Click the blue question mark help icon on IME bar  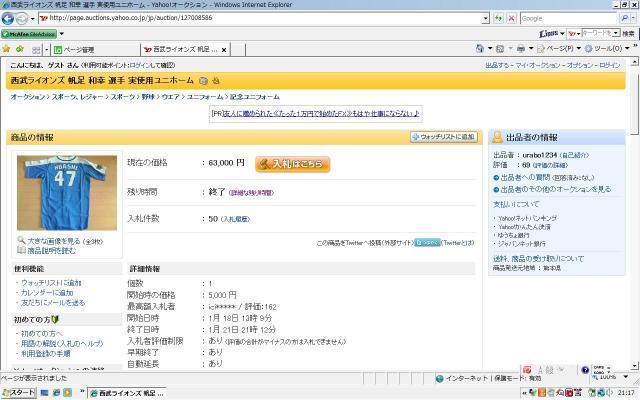coord(585,370)
